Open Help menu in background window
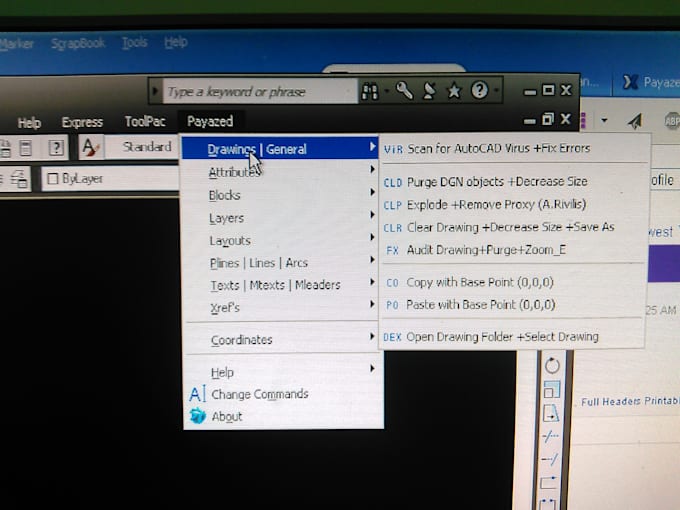 176,42
